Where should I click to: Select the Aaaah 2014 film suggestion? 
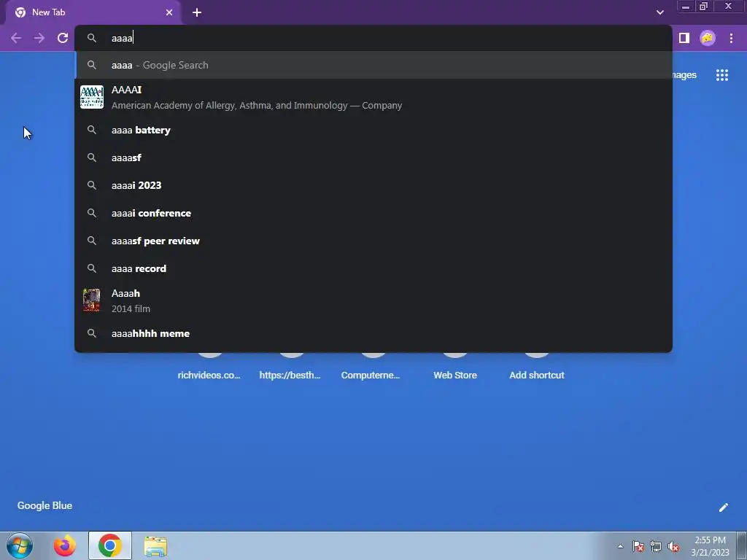tap(373, 301)
